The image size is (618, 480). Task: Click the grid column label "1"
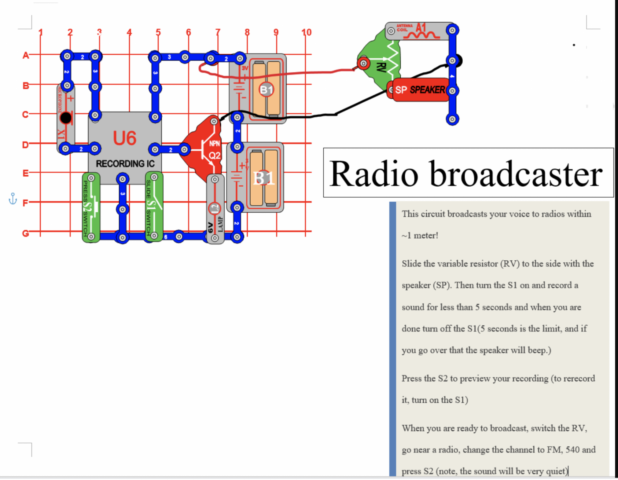tap(41, 32)
